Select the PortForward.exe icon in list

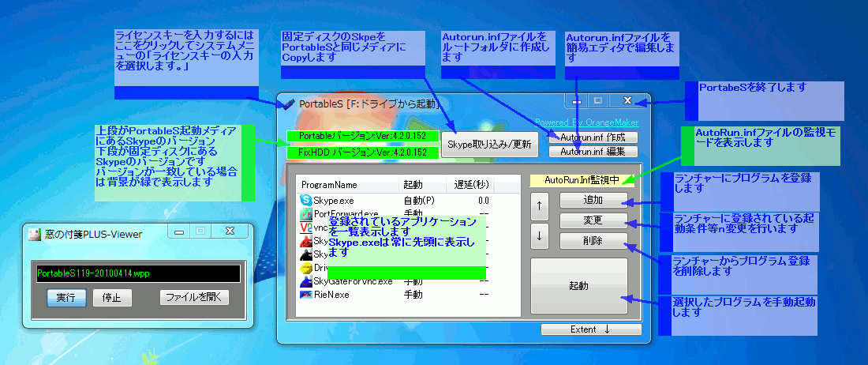306,213
